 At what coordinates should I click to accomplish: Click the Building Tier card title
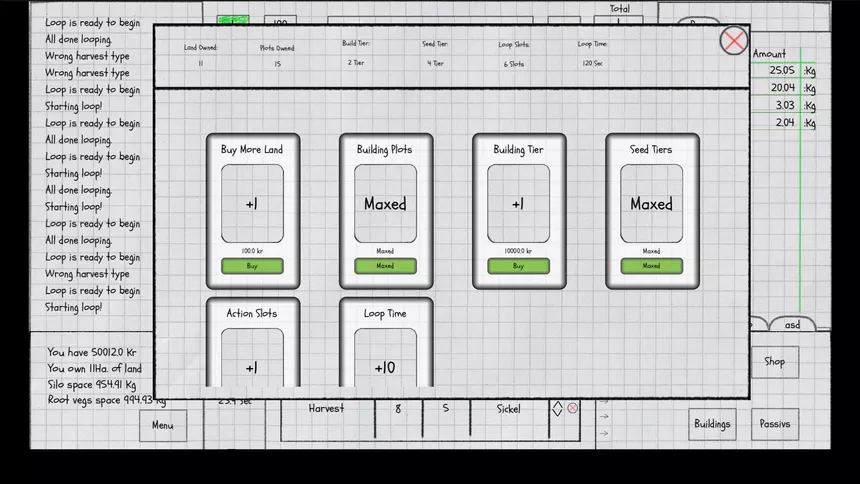(x=518, y=149)
